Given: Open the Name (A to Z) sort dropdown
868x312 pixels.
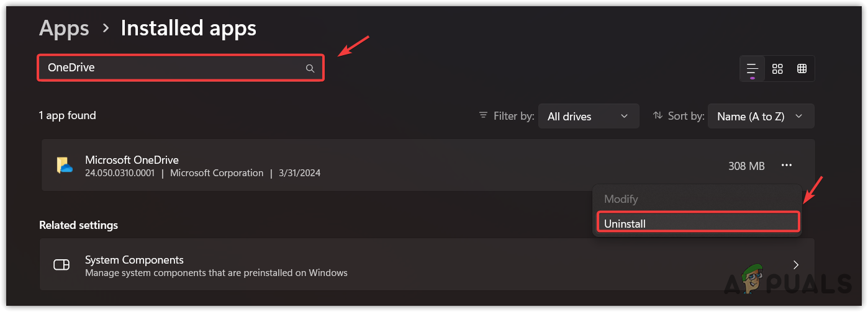Looking at the screenshot, I should point(761,116).
